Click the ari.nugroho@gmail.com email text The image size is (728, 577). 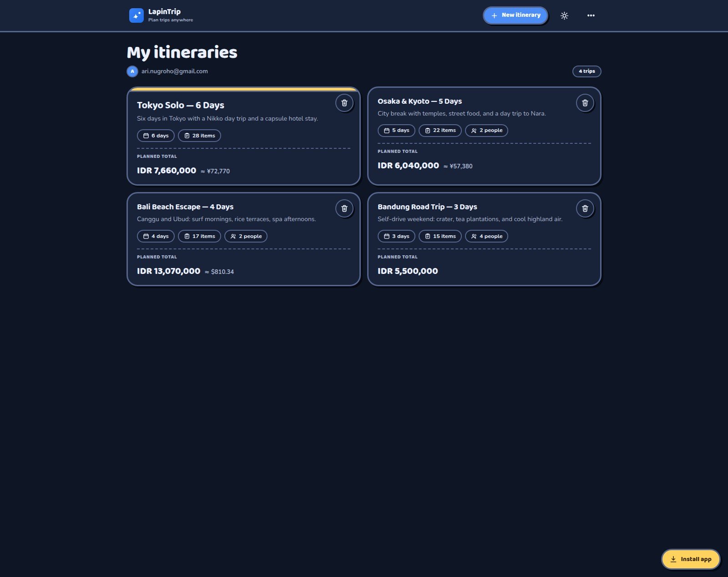[175, 71]
